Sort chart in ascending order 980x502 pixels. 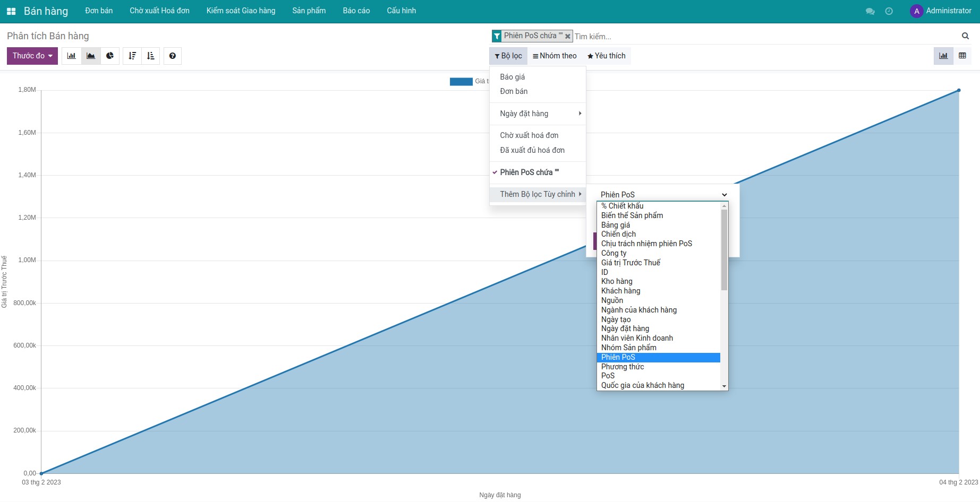(151, 56)
